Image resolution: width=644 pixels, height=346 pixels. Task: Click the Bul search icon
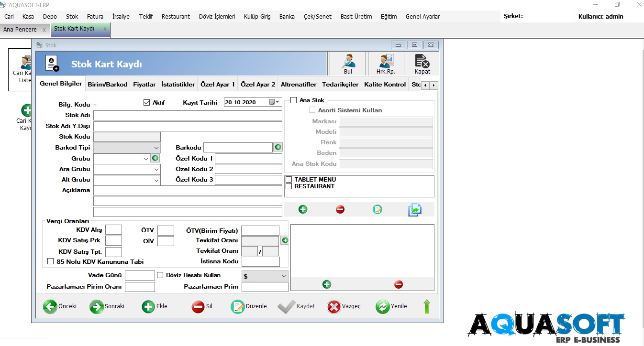(348, 62)
